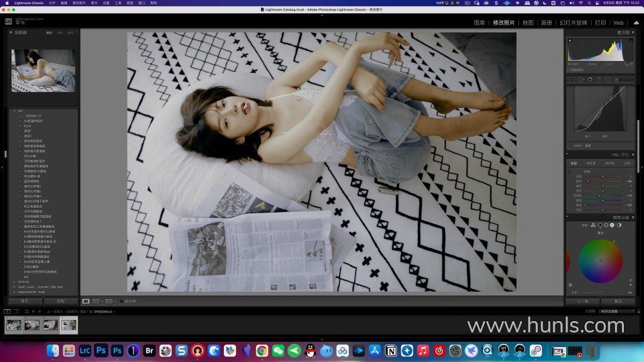Open Adobe Bridge from the Dock

point(149,351)
